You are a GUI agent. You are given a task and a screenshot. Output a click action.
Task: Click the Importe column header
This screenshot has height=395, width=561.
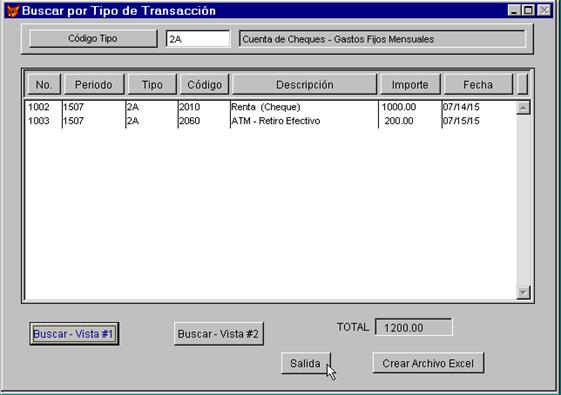[410, 85]
